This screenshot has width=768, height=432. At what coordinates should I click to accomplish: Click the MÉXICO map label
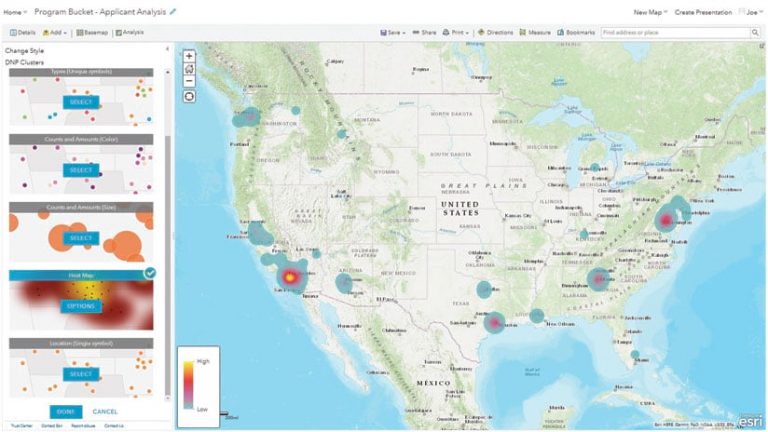433,383
